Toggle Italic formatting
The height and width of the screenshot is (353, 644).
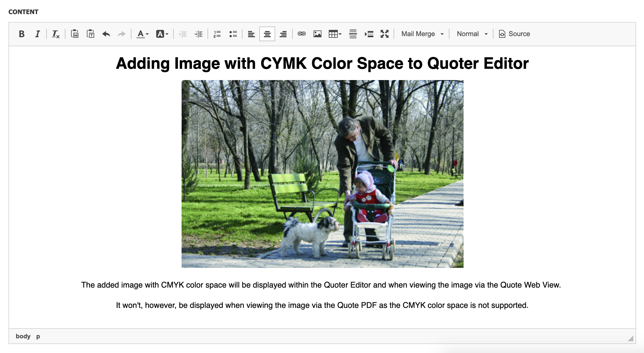[x=37, y=34]
